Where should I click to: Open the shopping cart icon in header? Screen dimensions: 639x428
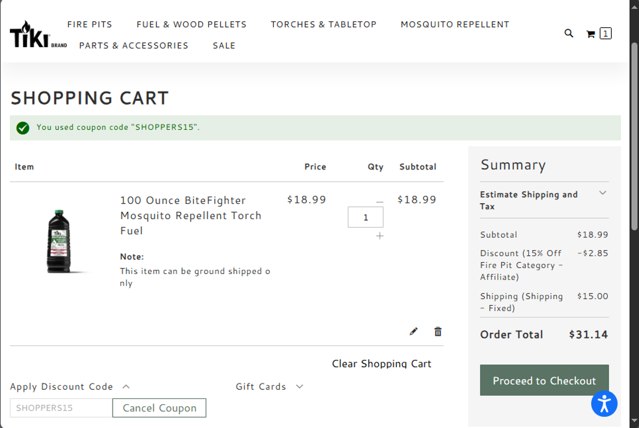[x=591, y=34]
